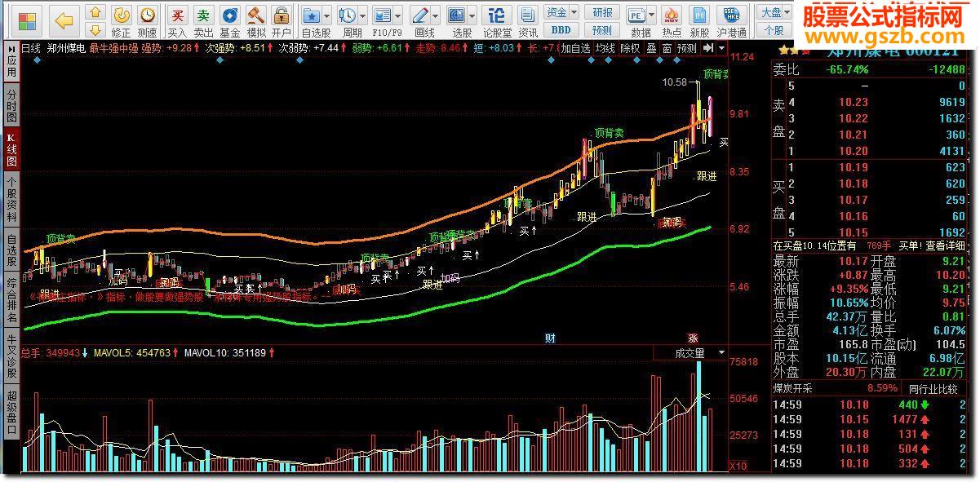Open the 新股 IPO icon
Viewport: 980px width, 482px height.
(x=699, y=15)
